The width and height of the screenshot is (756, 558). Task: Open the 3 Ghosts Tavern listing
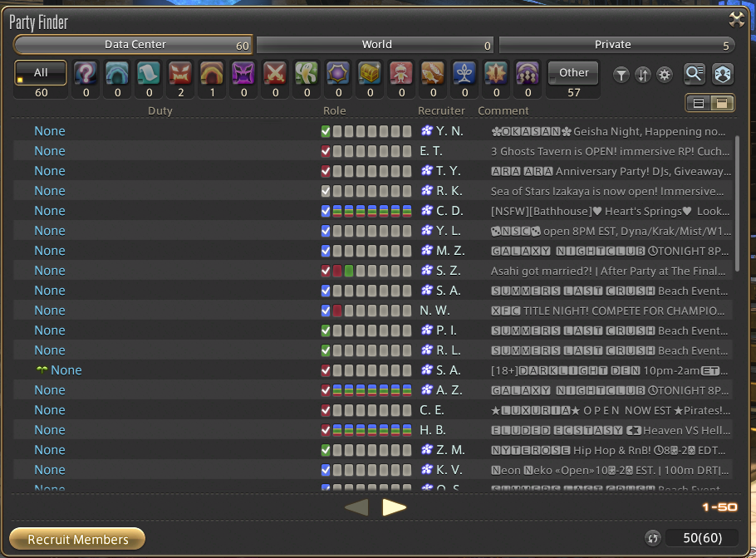coord(373,151)
